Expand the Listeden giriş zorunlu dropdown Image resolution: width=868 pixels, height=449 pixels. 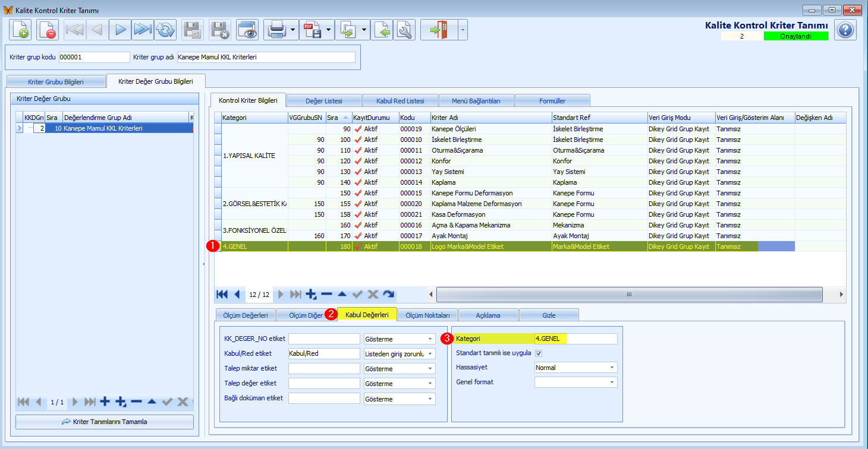pos(430,354)
